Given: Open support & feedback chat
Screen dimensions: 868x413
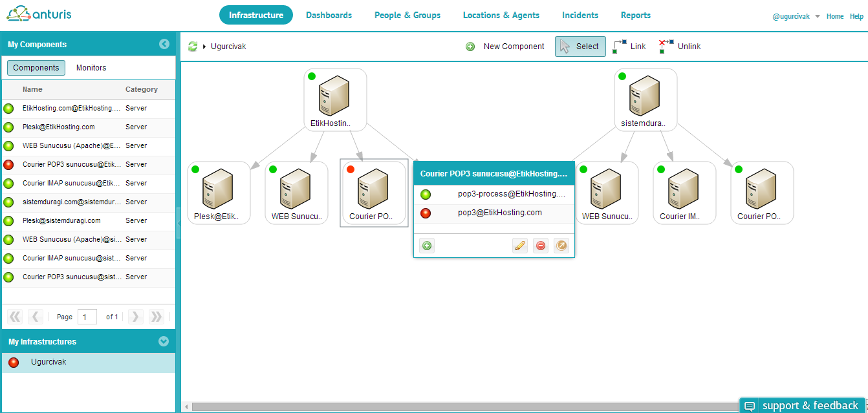Looking at the screenshot, I should (x=802, y=405).
